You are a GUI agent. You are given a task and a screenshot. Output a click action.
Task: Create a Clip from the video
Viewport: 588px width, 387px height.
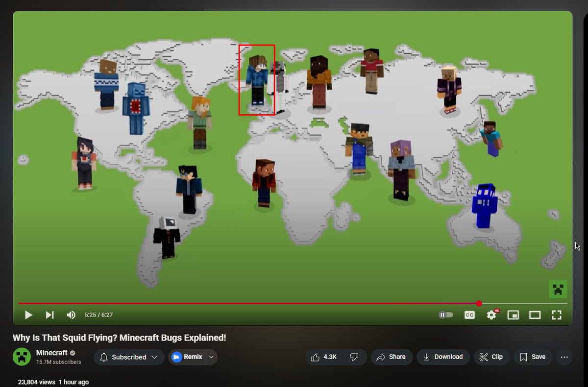point(491,357)
